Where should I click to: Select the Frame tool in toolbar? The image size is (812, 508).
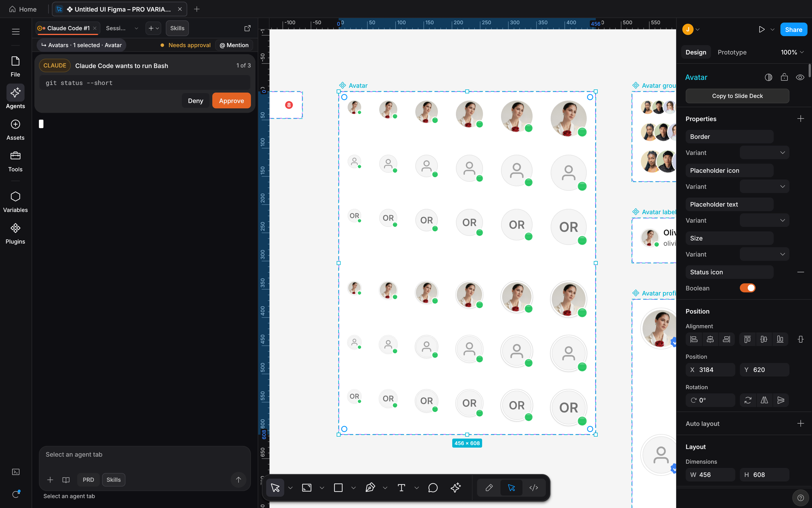pyautogui.click(x=307, y=487)
